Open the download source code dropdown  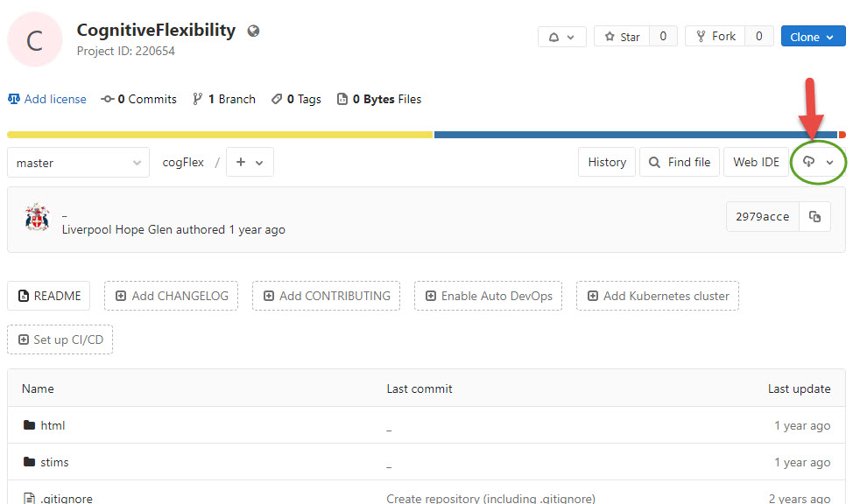818,162
